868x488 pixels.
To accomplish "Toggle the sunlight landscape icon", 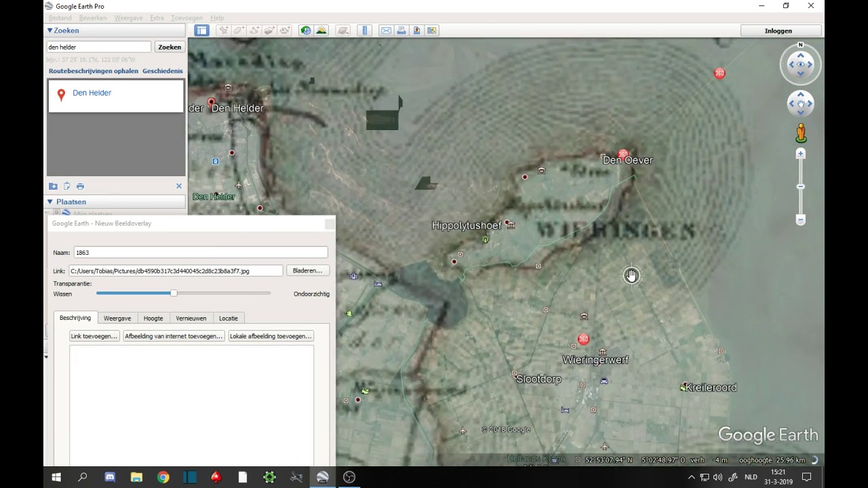I will point(321,30).
